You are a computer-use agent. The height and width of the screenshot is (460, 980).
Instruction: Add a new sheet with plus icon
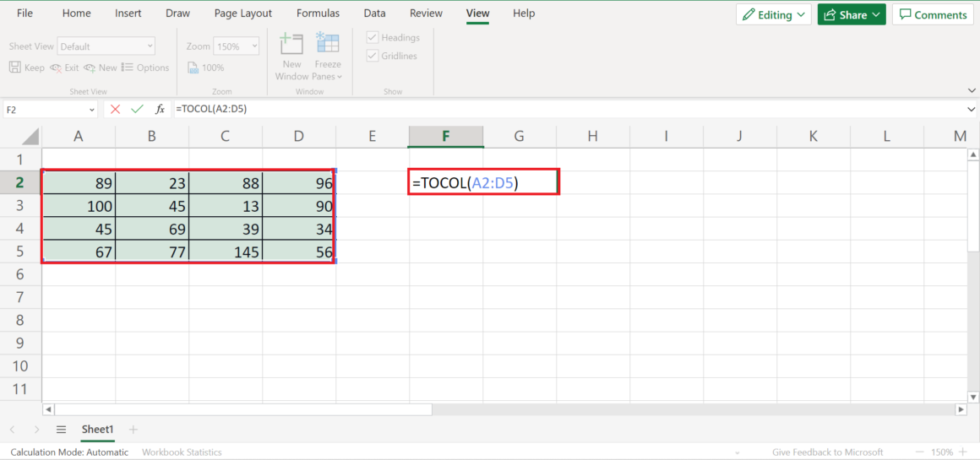(133, 430)
